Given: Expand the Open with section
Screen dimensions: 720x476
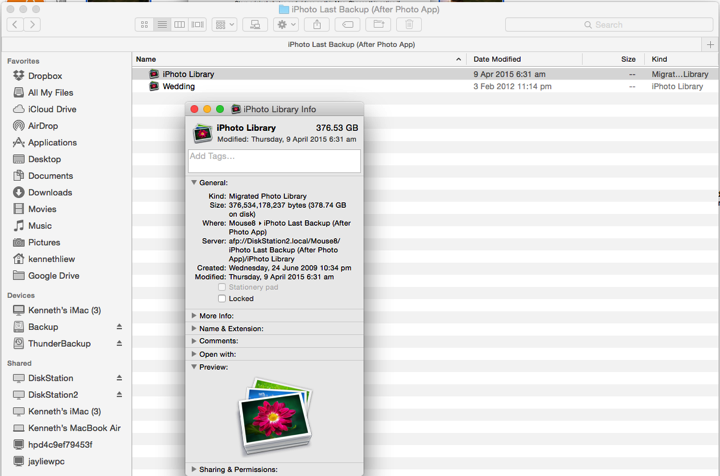Looking at the screenshot, I should [194, 354].
